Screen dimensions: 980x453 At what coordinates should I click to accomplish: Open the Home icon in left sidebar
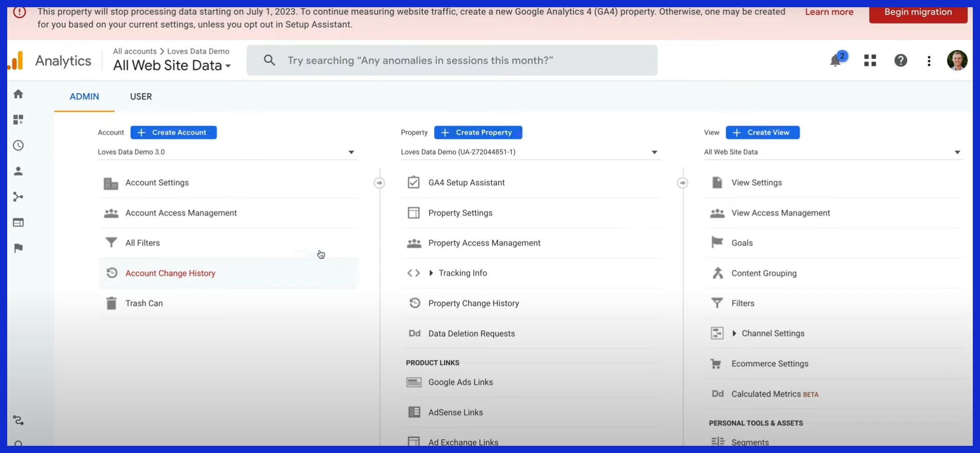19,94
